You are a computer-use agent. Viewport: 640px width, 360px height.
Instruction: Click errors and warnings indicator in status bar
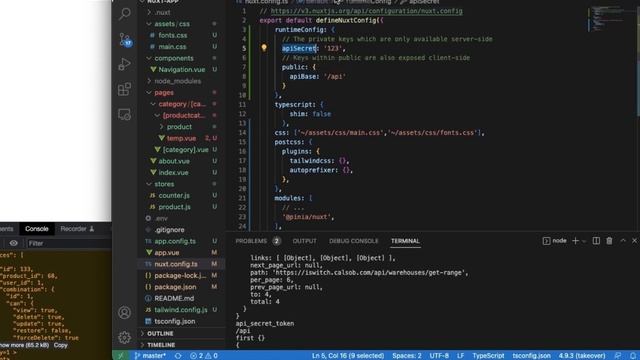(x=204, y=356)
